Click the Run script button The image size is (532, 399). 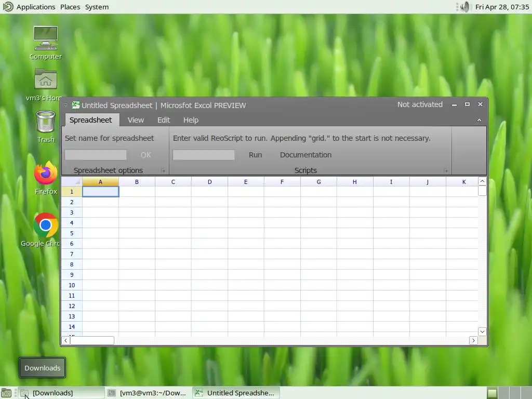pyautogui.click(x=255, y=155)
